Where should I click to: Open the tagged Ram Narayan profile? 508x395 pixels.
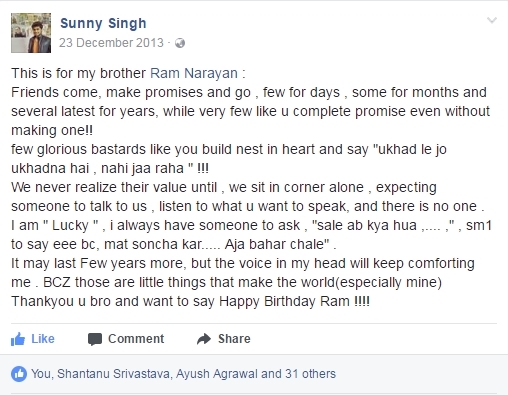tap(194, 73)
